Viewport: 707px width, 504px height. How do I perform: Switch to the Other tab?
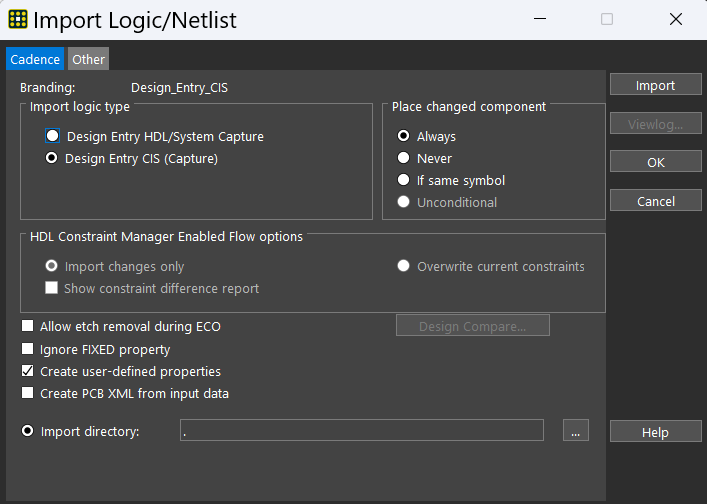[x=88, y=59]
